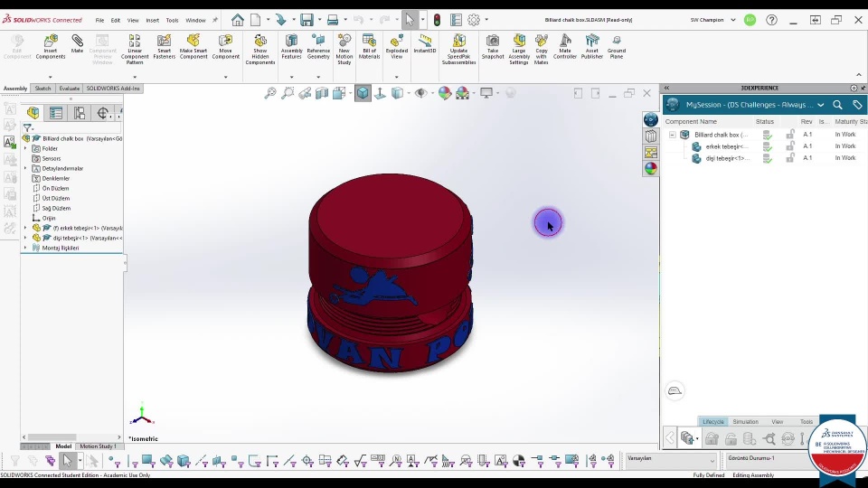
Task: Expand erkek tebeşir<1> component in tree
Action: coord(25,228)
